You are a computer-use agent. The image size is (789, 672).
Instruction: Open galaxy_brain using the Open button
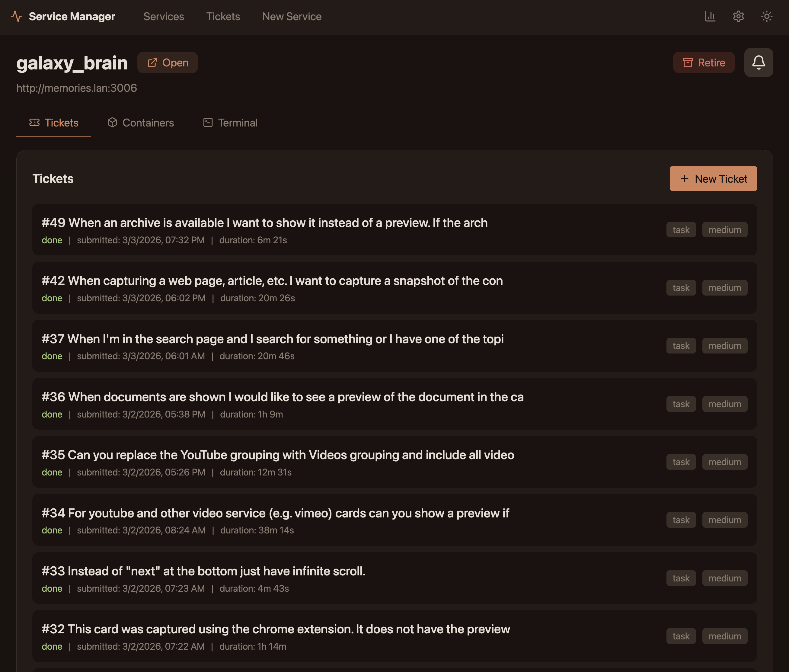pyautogui.click(x=168, y=62)
